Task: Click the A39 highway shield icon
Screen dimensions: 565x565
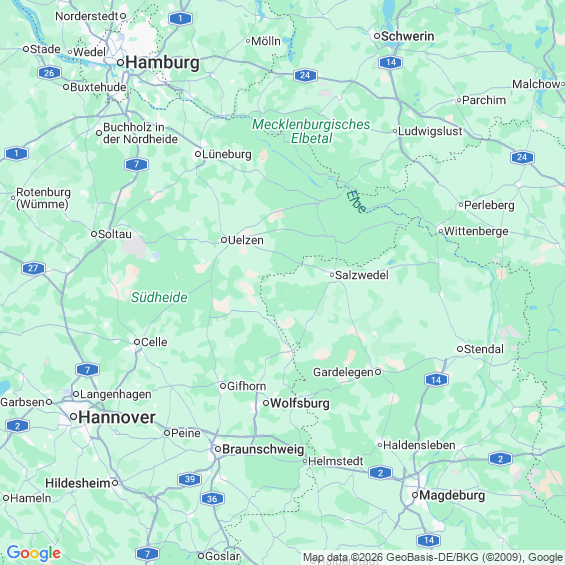Action: click(190, 479)
